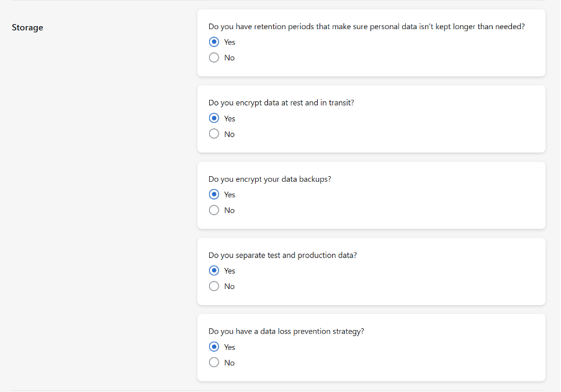This screenshot has height=392, width=561.
Task: Select Yes radio for retention periods question
Action: 214,42
